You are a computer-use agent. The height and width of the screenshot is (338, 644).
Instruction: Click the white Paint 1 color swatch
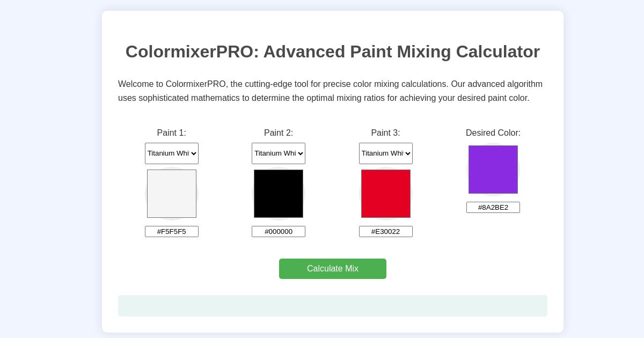click(172, 194)
